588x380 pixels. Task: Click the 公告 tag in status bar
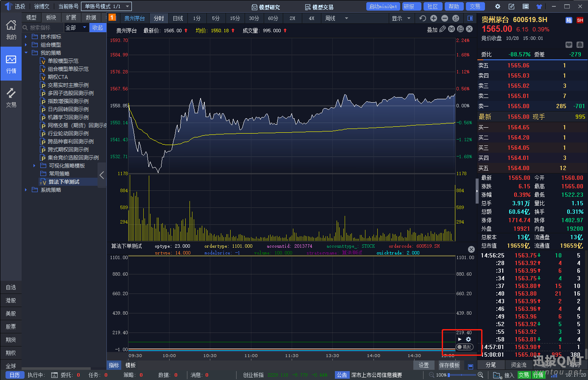pyautogui.click(x=342, y=375)
